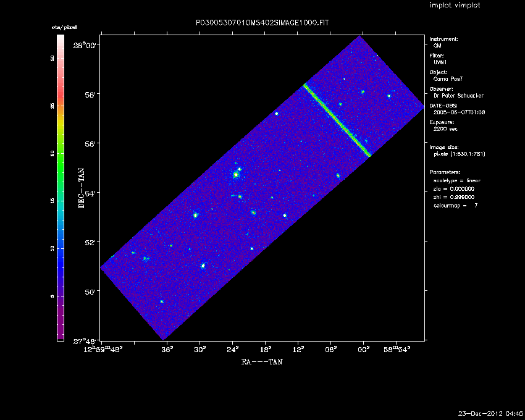The height and width of the screenshot is (420, 525).
Task: Click the 06s right ascension tick label
Action: (331, 350)
